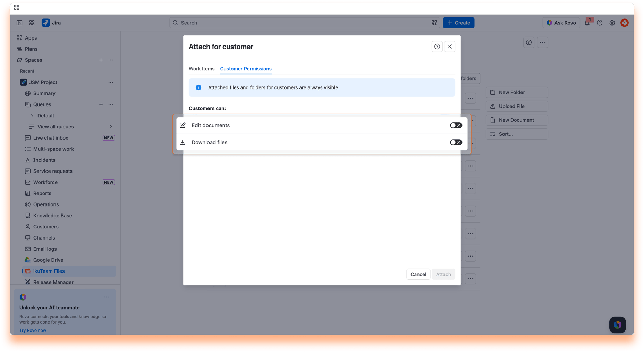Viewport: 644px width, 352px height.
Task: Collapse the sidebar panel icon
Action: (x=19, y=23)
